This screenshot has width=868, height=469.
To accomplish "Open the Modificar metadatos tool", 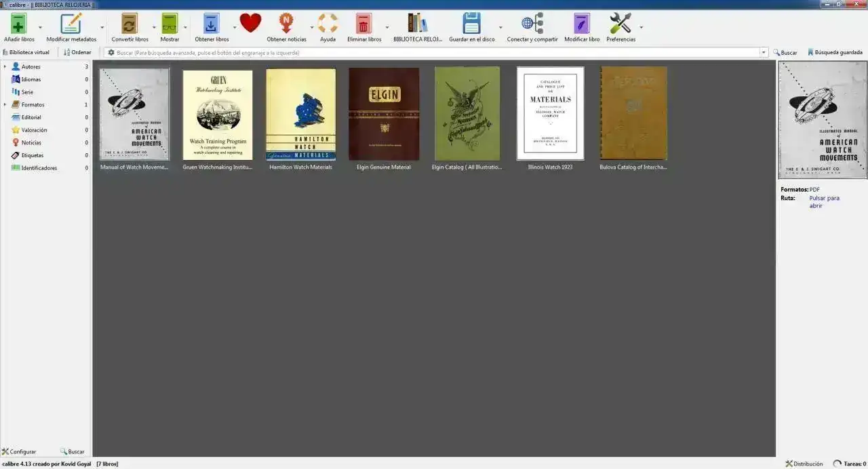I will click(x=71, y=24).
